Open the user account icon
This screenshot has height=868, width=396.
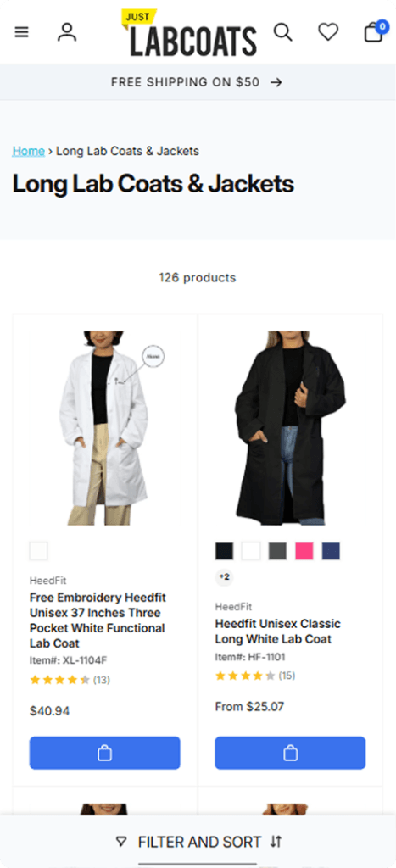pos(67,32)
